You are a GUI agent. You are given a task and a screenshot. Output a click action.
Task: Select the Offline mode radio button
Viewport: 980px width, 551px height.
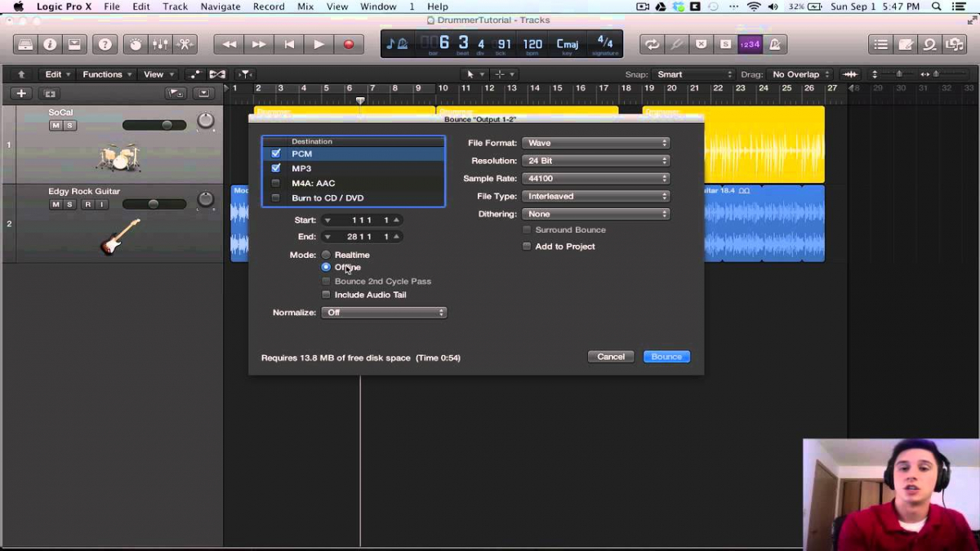pyautogui.click(x=326, y=267)
